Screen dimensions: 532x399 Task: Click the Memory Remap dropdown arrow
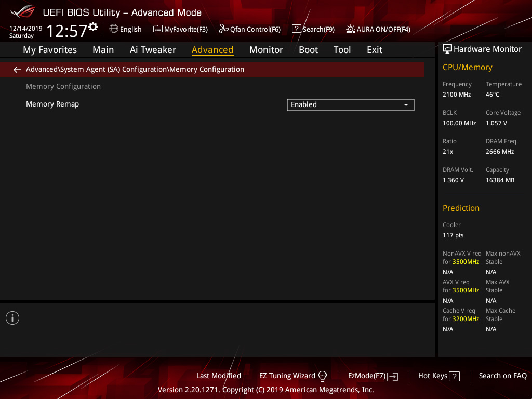(406, 105)
